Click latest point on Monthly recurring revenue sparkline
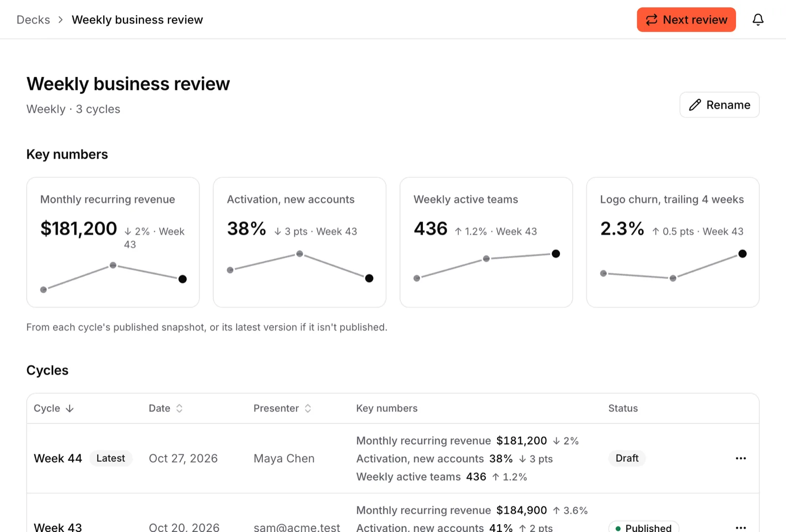Image resolution: width=786 pixels, height=532 pixels. (x=183, y=279)
